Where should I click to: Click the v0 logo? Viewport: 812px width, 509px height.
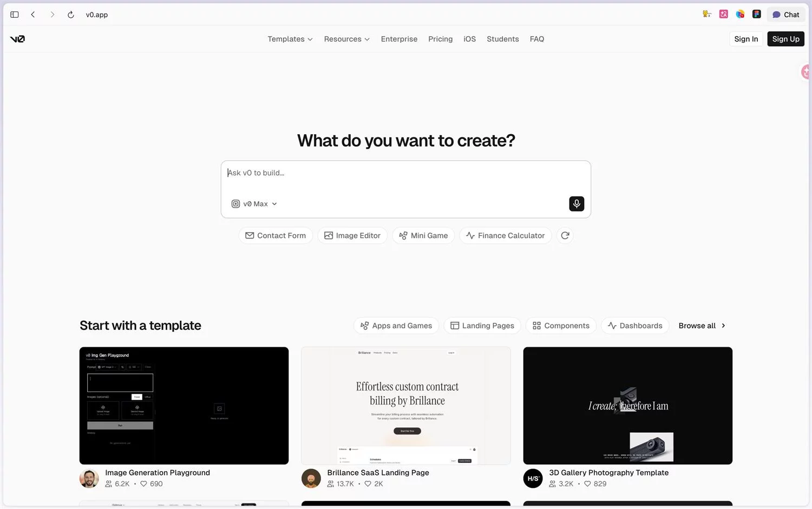[x=17, y=39]
